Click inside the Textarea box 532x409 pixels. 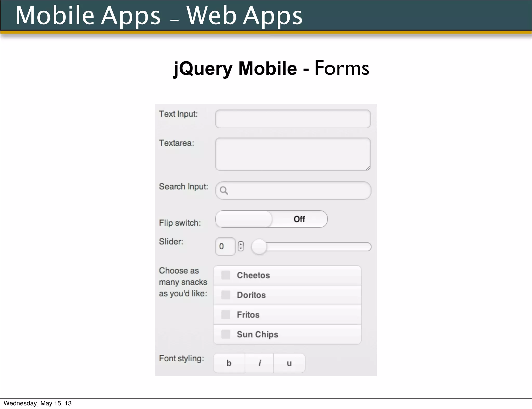[x=293, y=154]
